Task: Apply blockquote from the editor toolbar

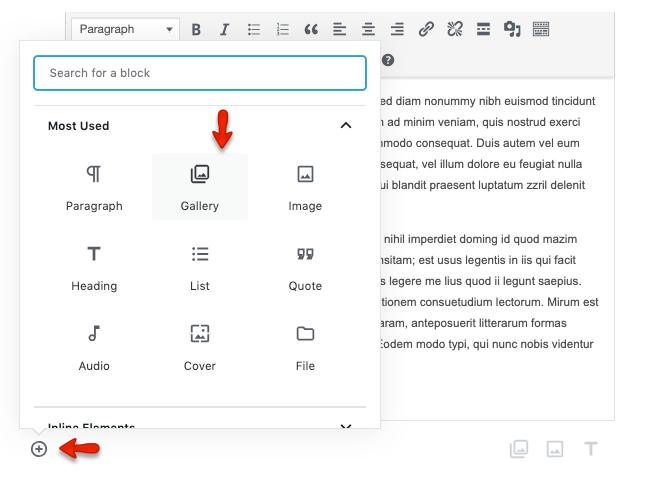Action: tap(311, 29)
